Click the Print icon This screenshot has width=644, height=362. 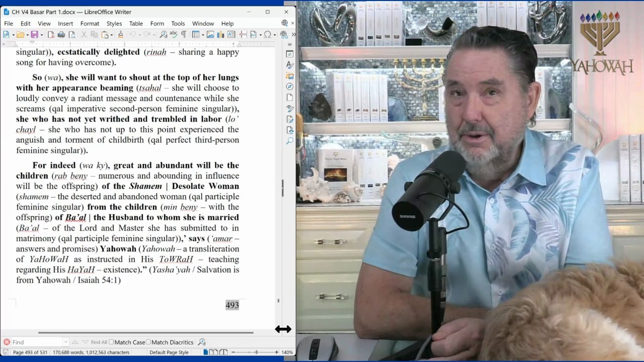coord(61,34)
